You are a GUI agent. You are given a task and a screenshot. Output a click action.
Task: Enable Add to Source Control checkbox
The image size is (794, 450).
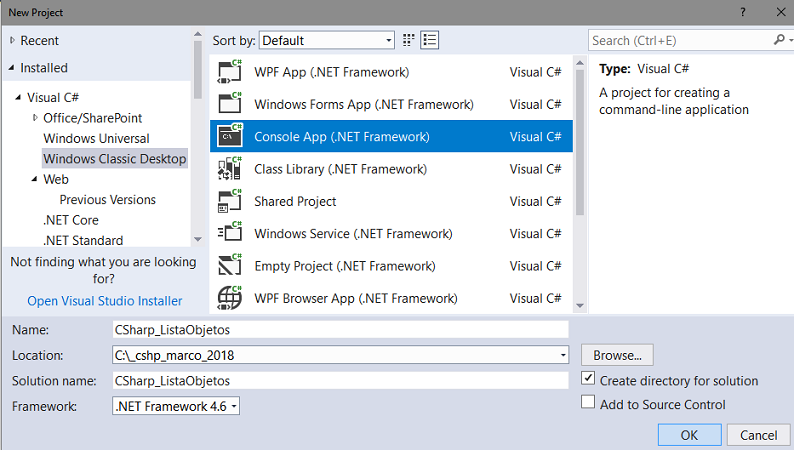[x=588, y=402]
